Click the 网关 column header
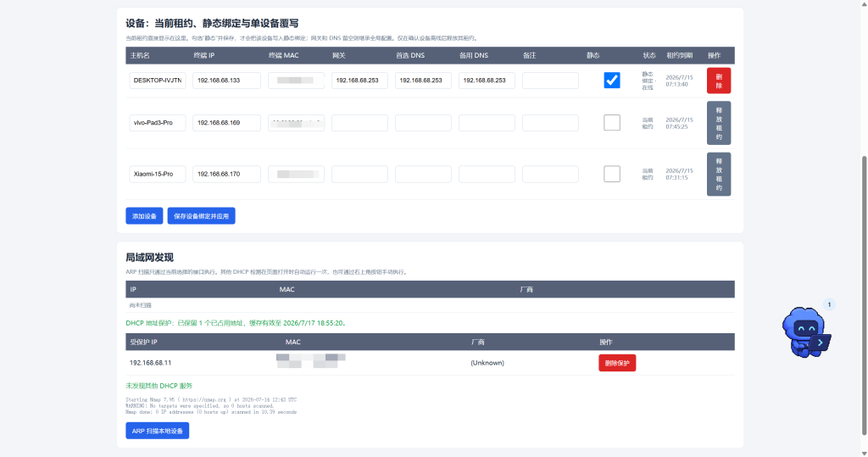The image size is (868, 457). (339, 55)
